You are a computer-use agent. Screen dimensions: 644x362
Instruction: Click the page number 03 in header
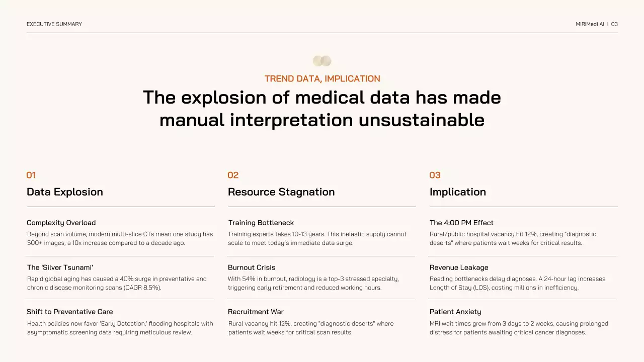614,24
